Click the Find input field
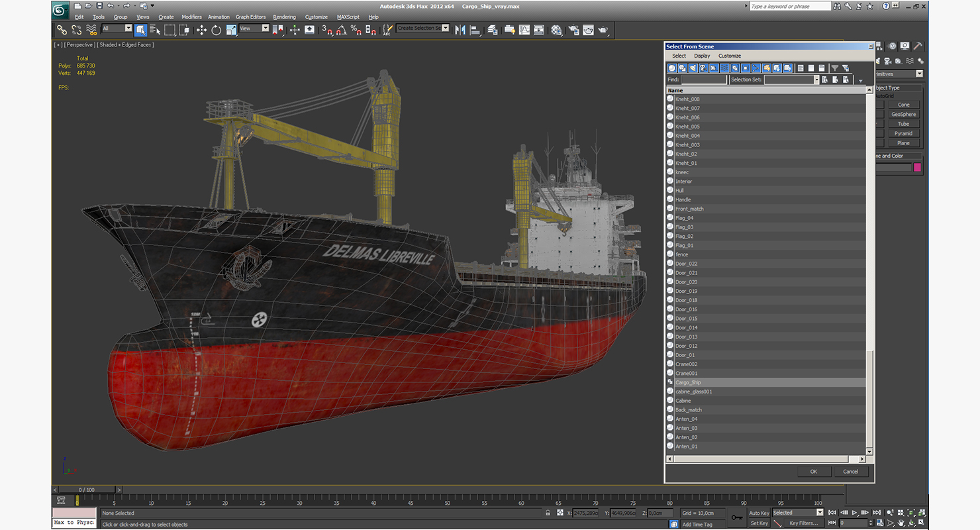 click(703, 79)
